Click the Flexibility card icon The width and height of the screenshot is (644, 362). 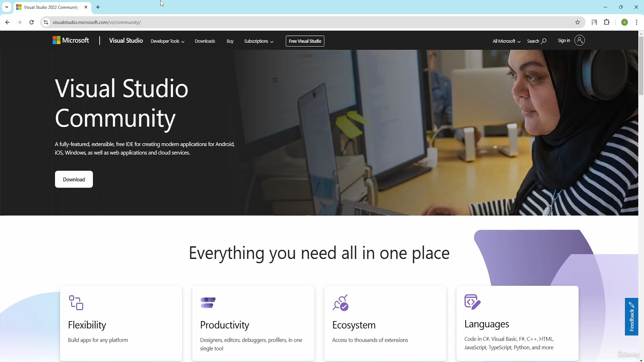point(76,303)
